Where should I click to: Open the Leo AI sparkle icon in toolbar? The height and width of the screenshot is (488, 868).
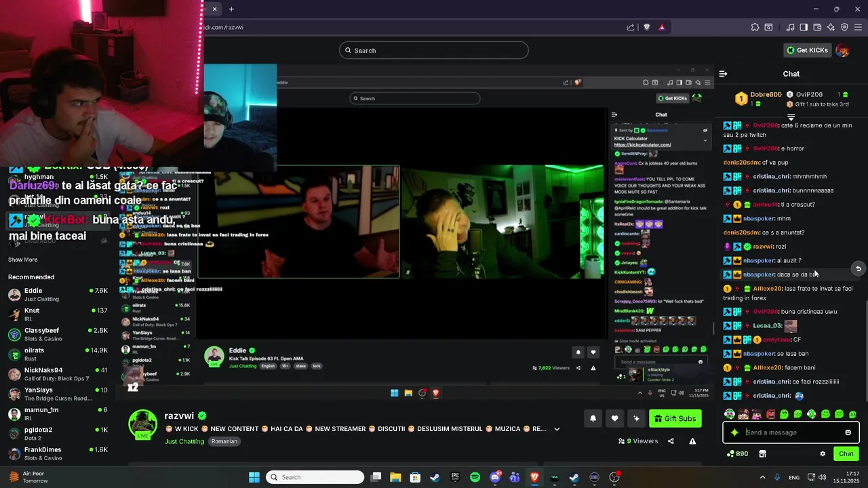[831, 27]
